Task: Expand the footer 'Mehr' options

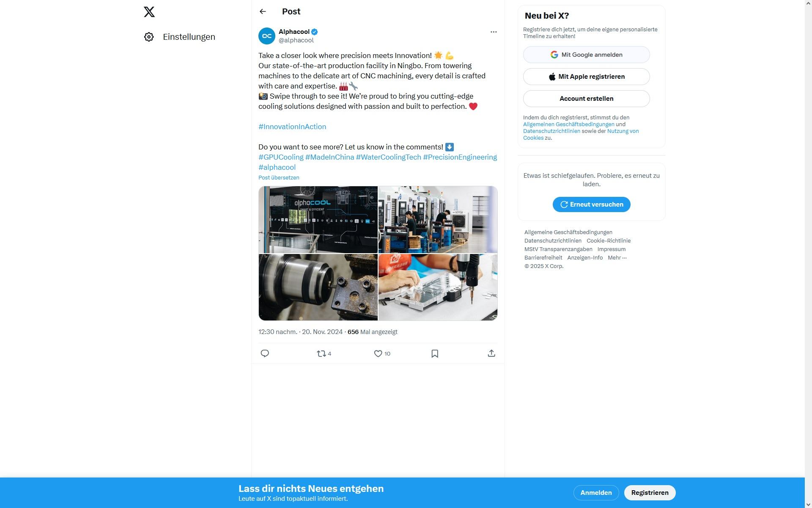Action: pos(617,257)
